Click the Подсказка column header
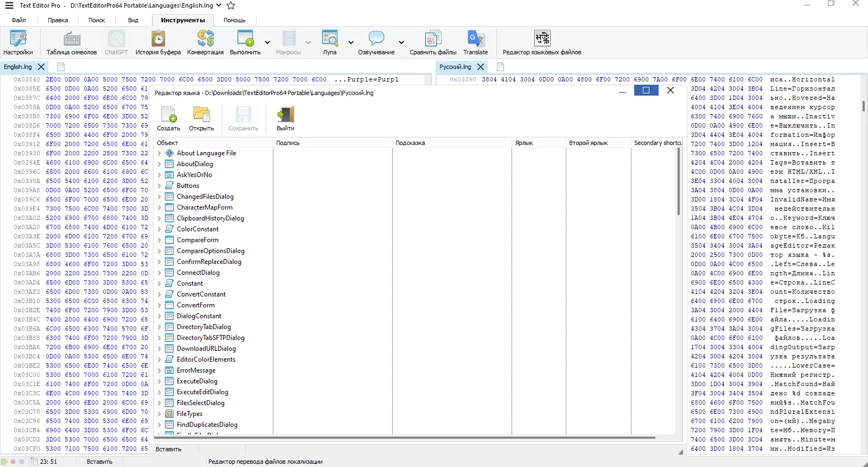 click(x=452, y=143)
